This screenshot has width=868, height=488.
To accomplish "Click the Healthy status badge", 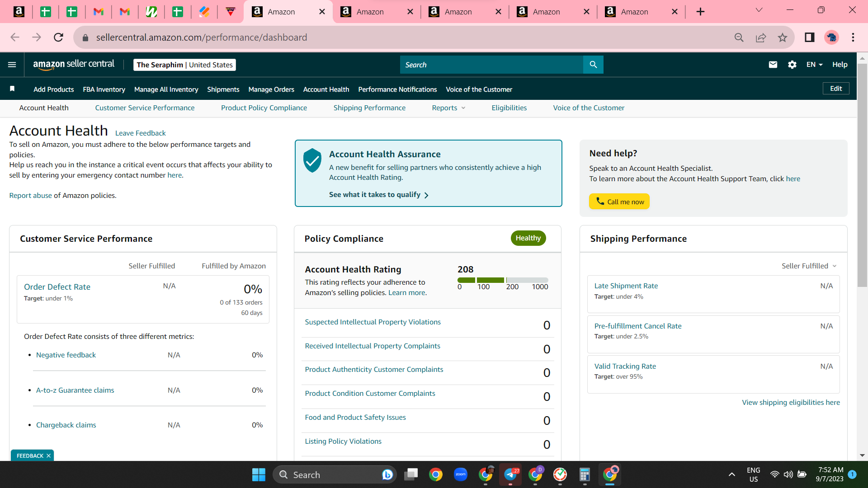I will point(528,238).
